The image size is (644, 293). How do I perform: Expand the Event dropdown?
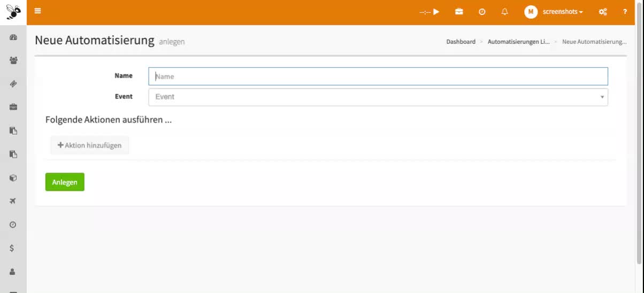(x=378, y=97)
